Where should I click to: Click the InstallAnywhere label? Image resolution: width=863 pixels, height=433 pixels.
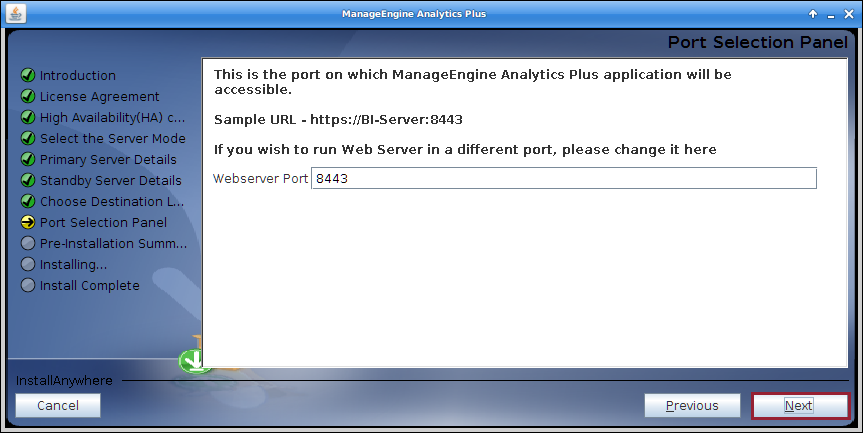click(x=64, y=380)
